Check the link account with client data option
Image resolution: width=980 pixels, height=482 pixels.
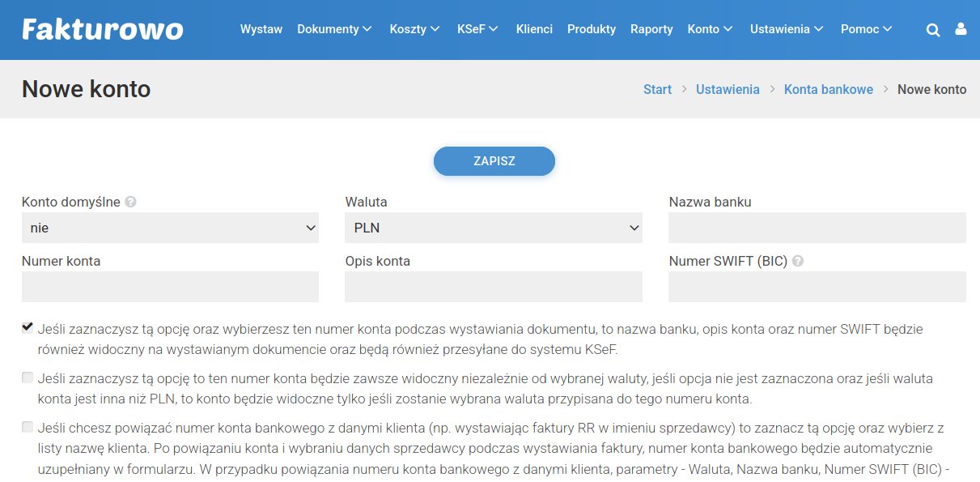pos(28,427)
